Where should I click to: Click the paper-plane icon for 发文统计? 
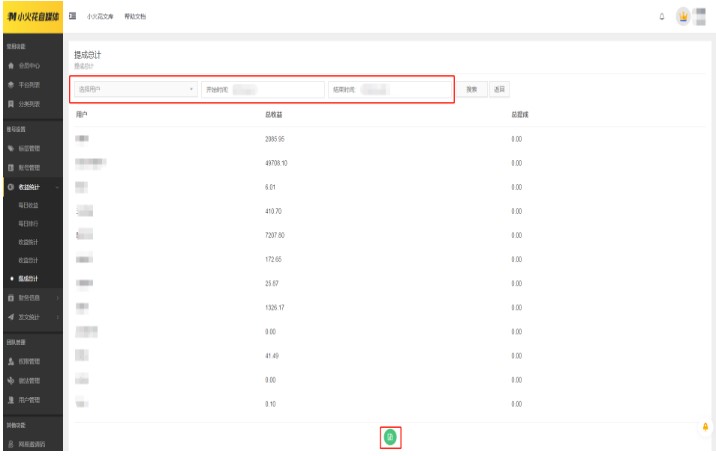(x=11, y=317)
